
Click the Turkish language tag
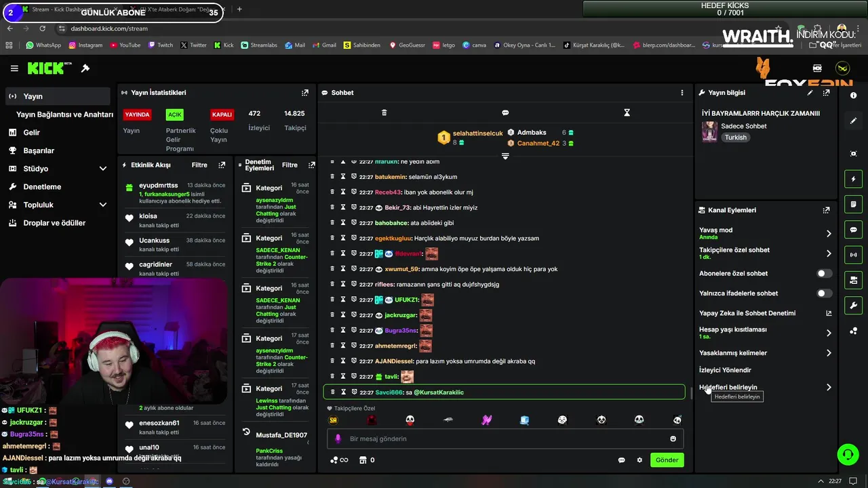(x=735, y=137)
